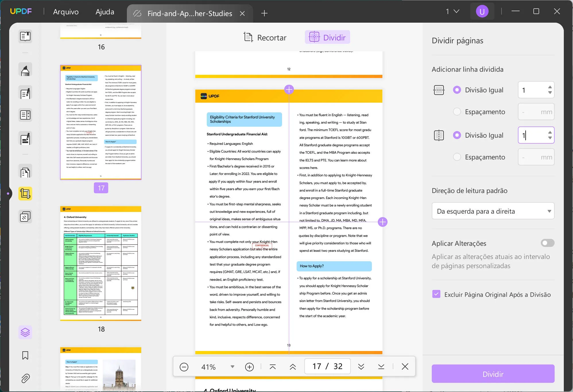
Task: Increase vertical Divisão Igual count stepper
Action: click(x=550, y=132)
